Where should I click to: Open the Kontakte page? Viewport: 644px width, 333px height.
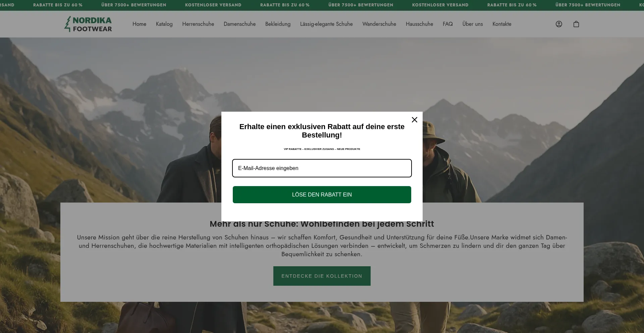pos(502,24)
